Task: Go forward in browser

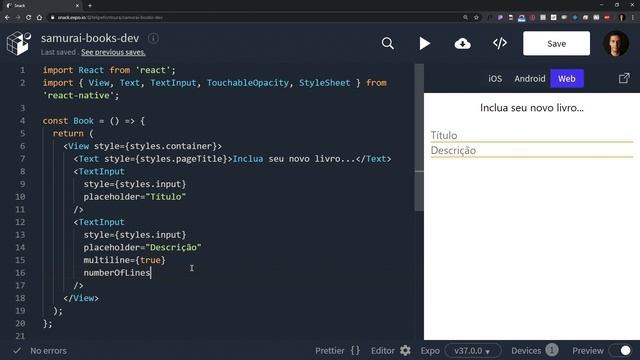Action: pos(18,18)
